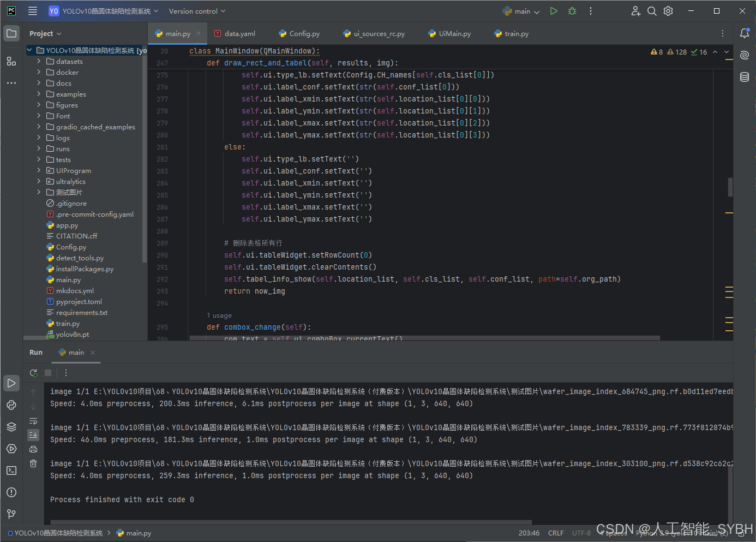The image size is (756, 542).
Task: Show more tool windows ellipsis in left sidebar
Action: point(11,83)
